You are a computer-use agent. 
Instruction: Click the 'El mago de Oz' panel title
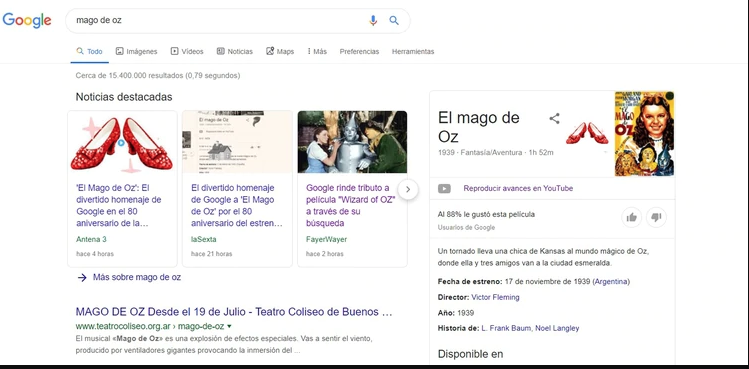click(x=479, y=127)
